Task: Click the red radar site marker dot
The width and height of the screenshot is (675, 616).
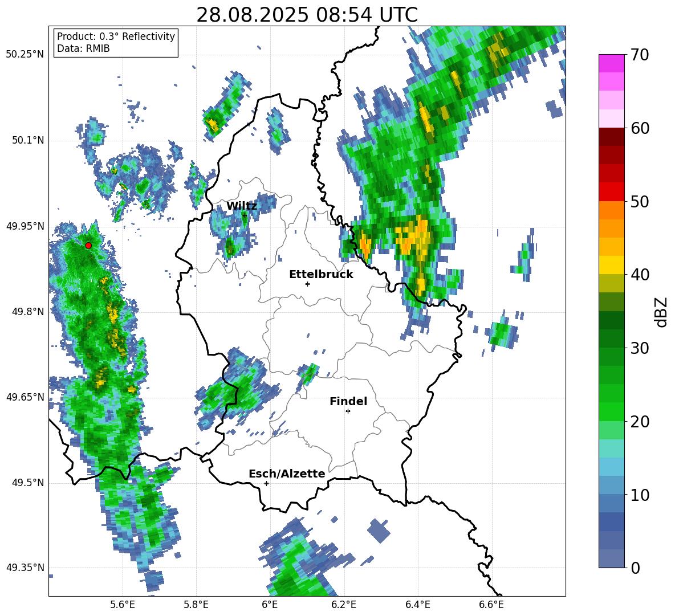Action: [x=88, y=246]
